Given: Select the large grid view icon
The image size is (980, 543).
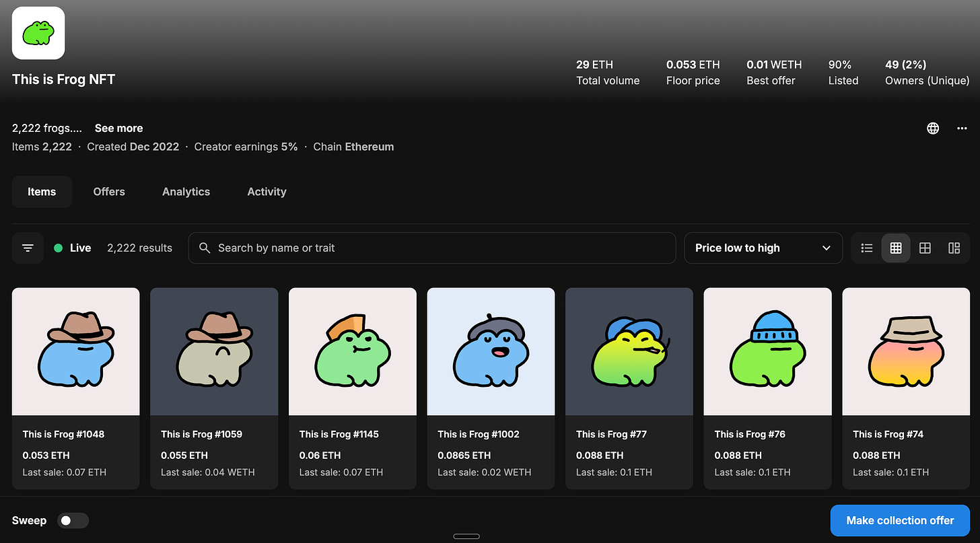Looking at the screenshot, I should (925, 248).
